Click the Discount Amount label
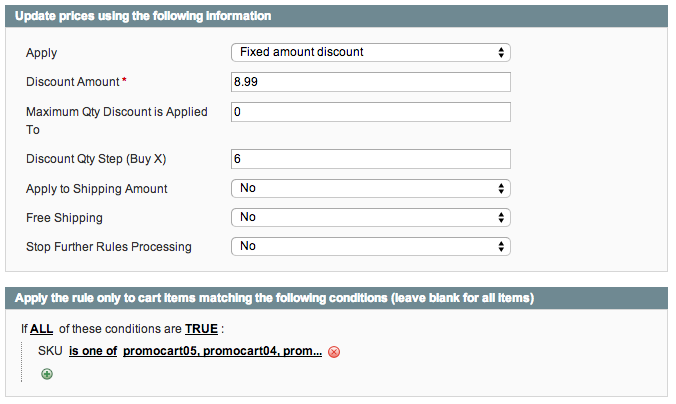This screenshot has height=404, width=676. pos(73,82)
